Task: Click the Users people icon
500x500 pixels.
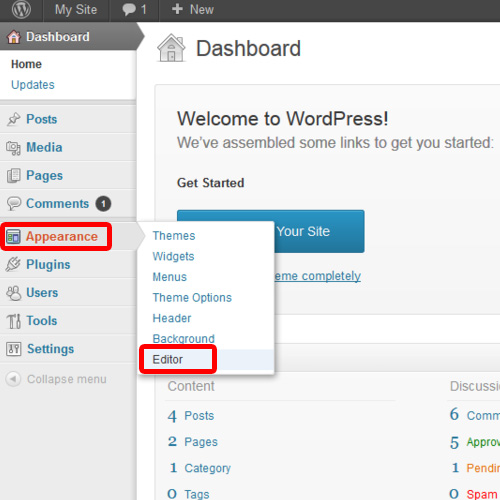Action: point(14,293)
